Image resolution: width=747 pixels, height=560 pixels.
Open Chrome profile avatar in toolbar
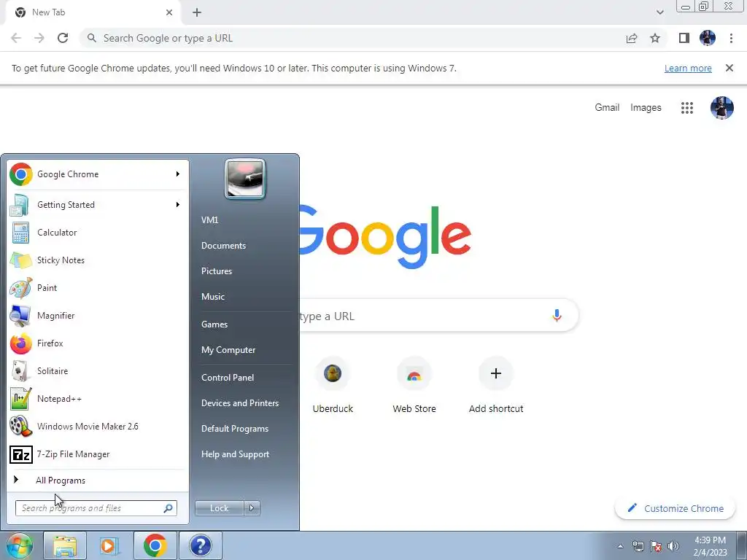click(708, 38)
